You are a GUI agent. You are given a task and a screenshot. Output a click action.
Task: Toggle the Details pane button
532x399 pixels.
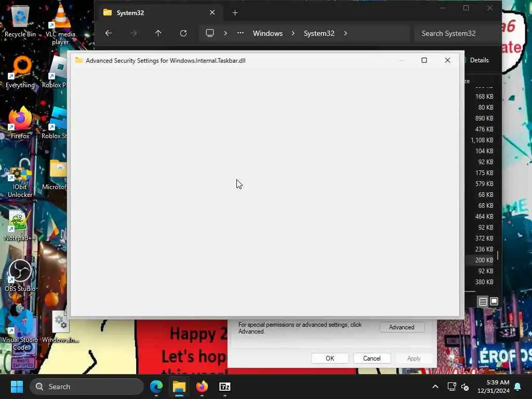coord(478,60)
